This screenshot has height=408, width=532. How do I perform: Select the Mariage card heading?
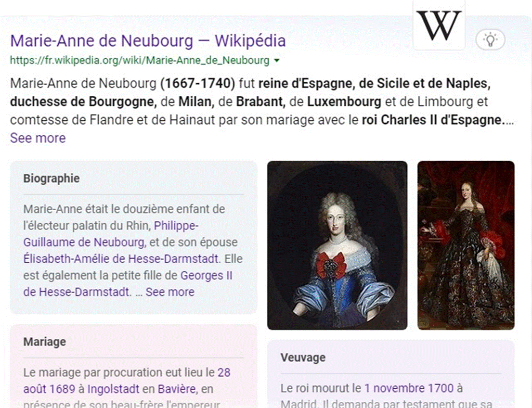coord(45,342)
